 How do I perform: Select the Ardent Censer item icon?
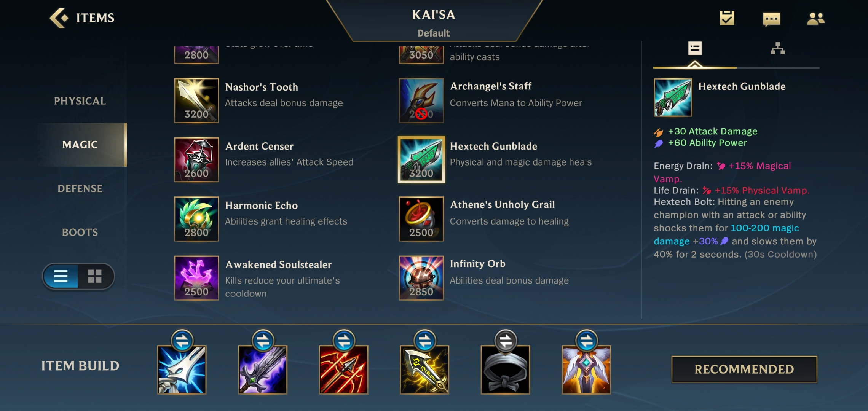(196, 160)
